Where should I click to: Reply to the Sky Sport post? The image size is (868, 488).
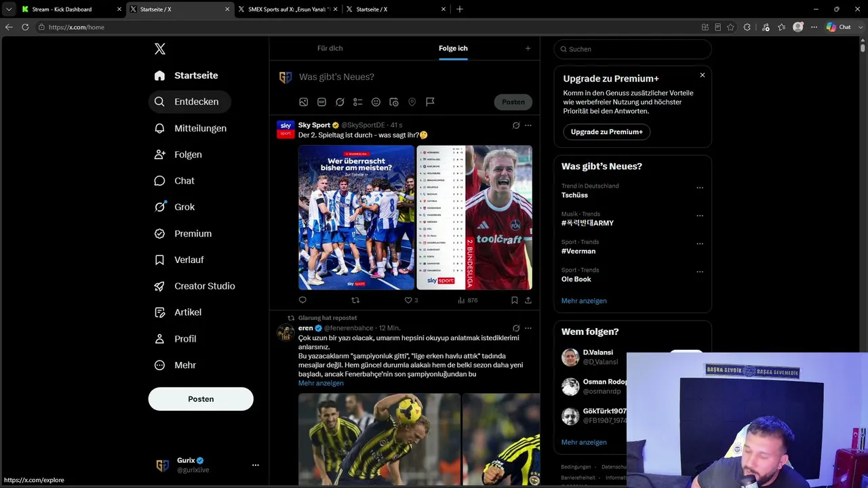(x=302, y=300)
